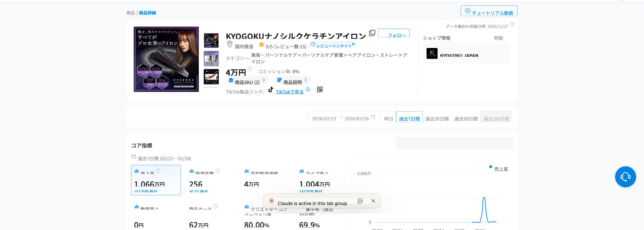Screen dimensions: 644x230
Task: Open the customer support headset button
Action: pos(625,177)
